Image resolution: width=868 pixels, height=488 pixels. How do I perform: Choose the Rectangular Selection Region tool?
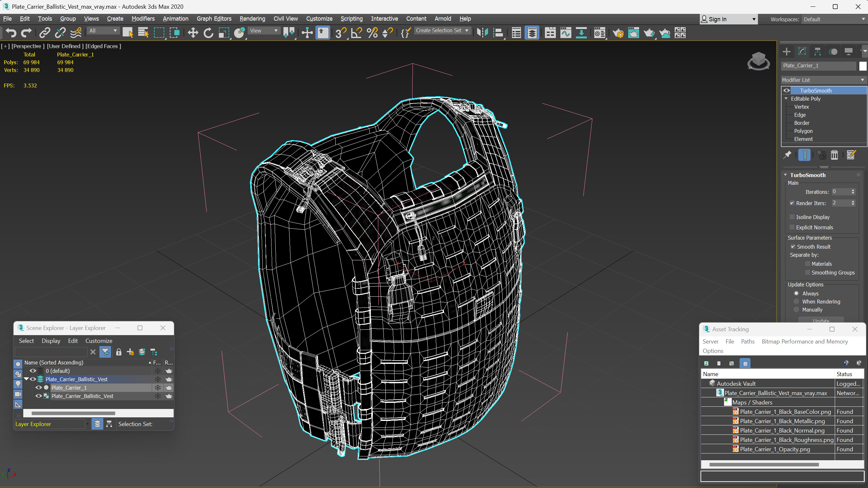159,33
